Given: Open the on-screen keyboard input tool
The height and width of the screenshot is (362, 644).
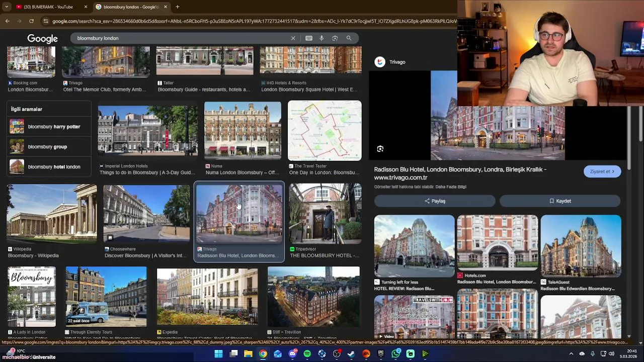Looking at the screenshot, I should (x=309, y=38).
